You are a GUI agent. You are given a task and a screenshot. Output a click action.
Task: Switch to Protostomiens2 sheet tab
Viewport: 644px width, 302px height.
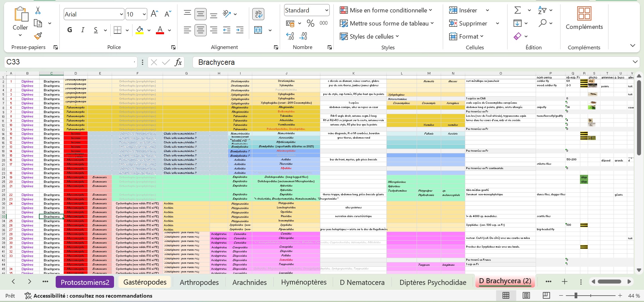[x=85, y=282]
